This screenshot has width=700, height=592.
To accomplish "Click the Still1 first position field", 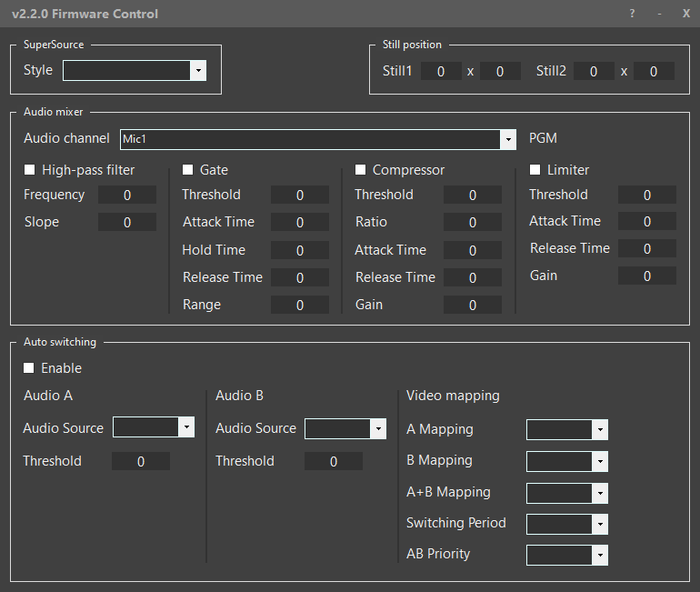I will pyautogui.click(x=441, y=72).
